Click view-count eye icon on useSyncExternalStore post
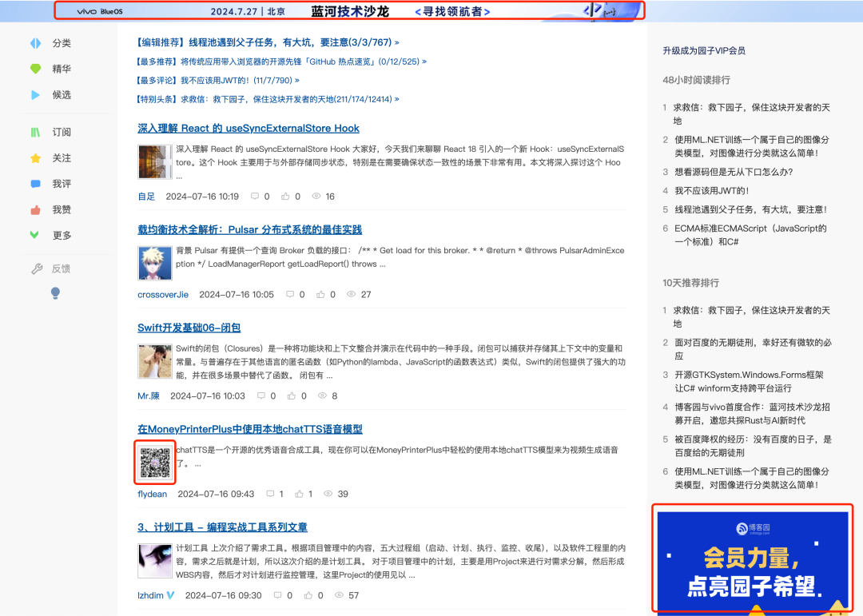 click(316, 196)
